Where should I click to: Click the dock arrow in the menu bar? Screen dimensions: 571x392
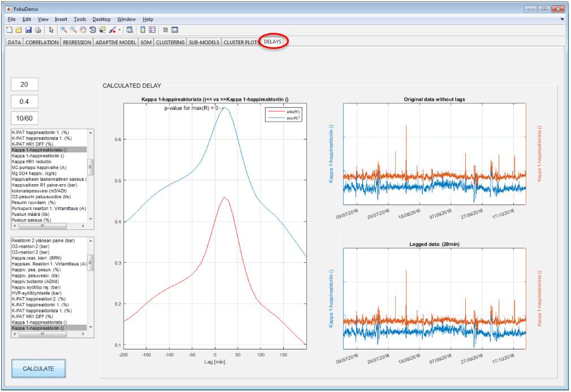coord(563,19)
